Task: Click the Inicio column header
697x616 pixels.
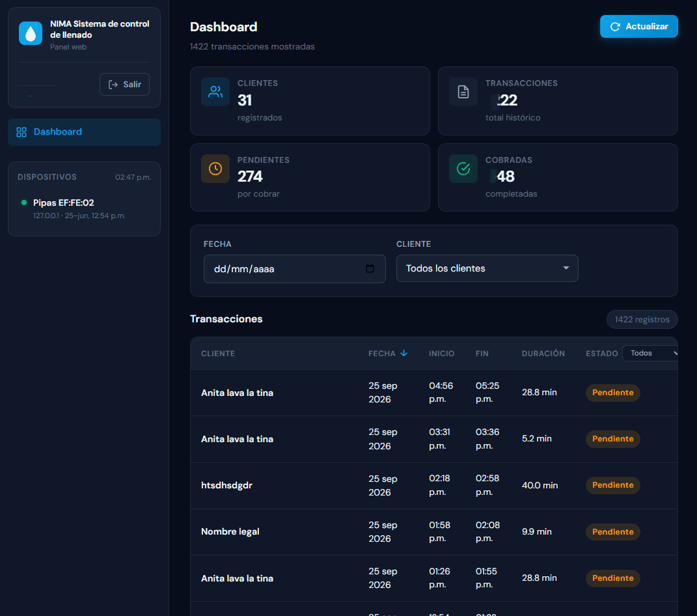Action: pos(441,354)
